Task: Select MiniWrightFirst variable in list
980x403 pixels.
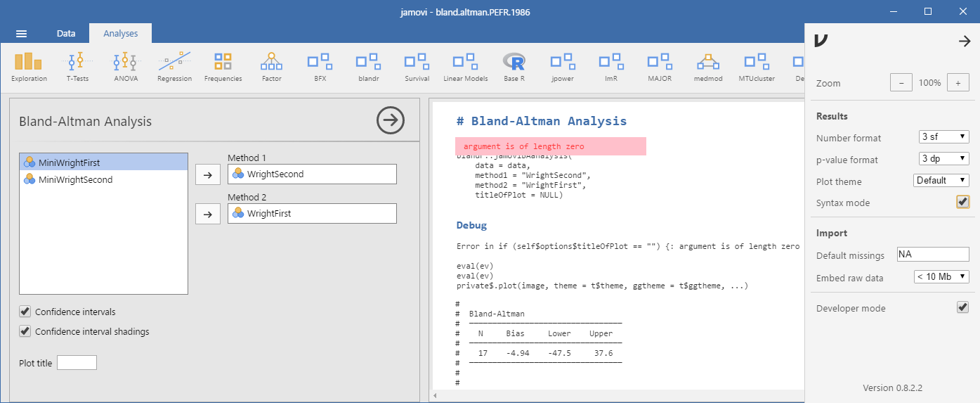Action: click(104, 162)
